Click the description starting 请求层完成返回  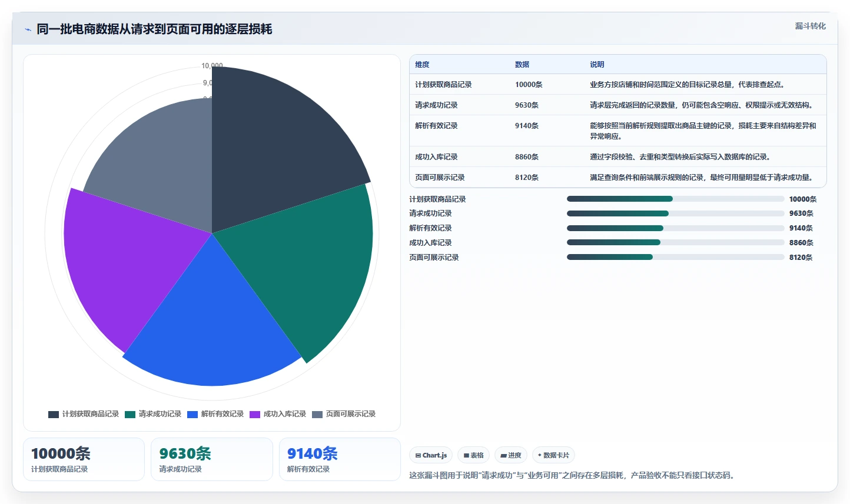(x=702, y=105)
